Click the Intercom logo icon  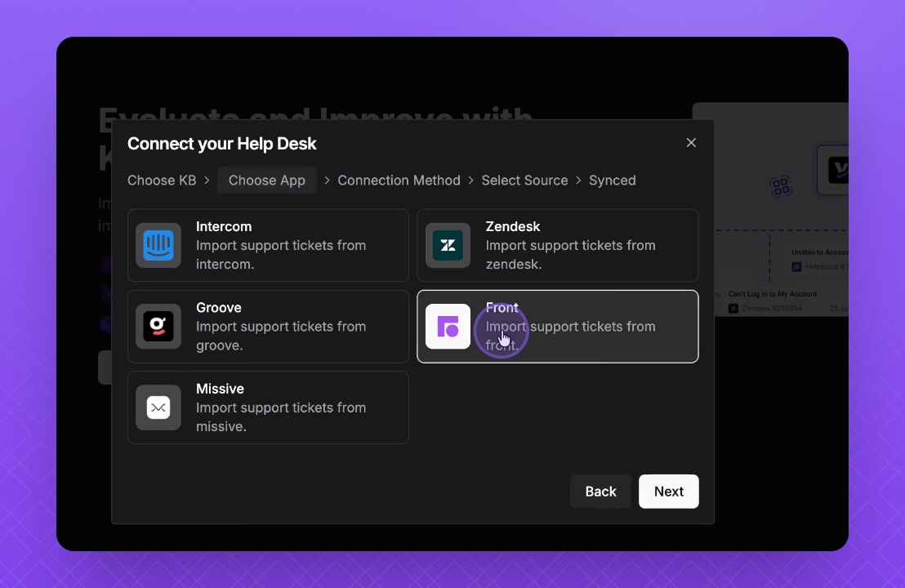(158, 245)
